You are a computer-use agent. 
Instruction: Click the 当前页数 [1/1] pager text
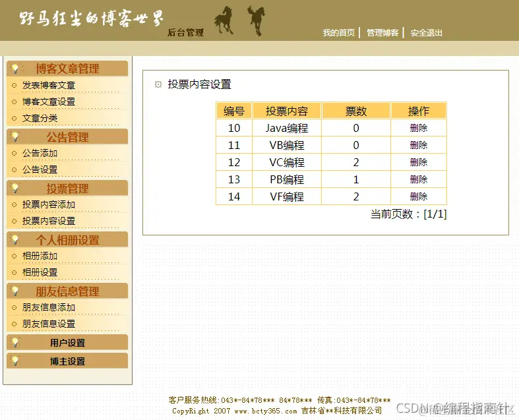point(408,214)
